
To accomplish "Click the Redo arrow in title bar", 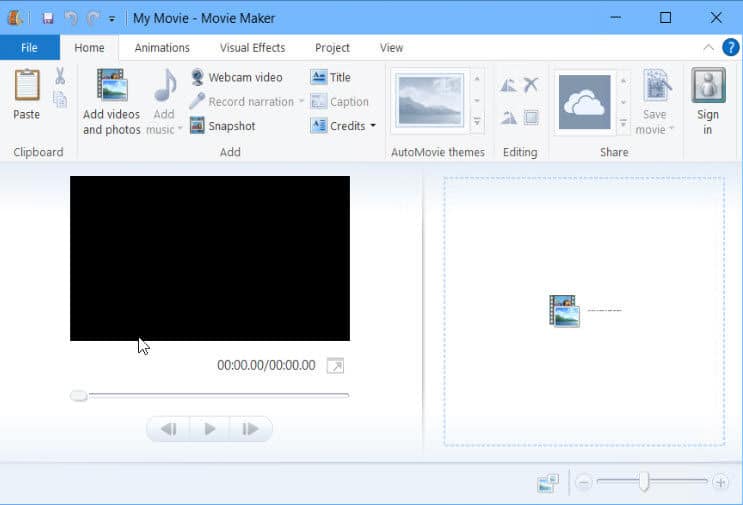I will (93, 18).
